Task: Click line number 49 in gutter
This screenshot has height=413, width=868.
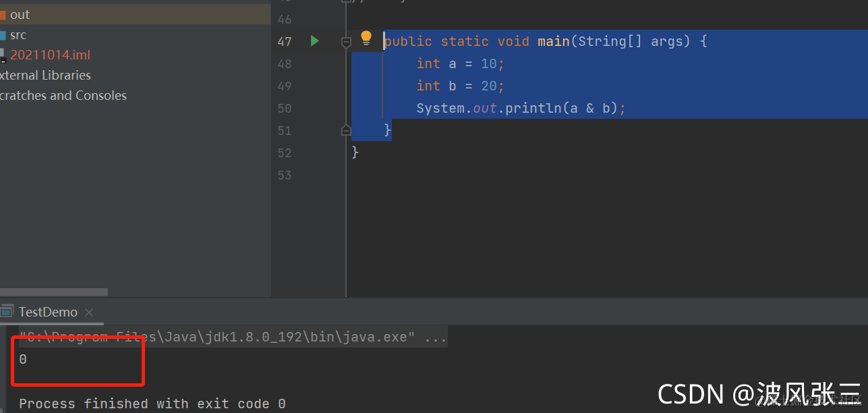Action: pos(285,86)
